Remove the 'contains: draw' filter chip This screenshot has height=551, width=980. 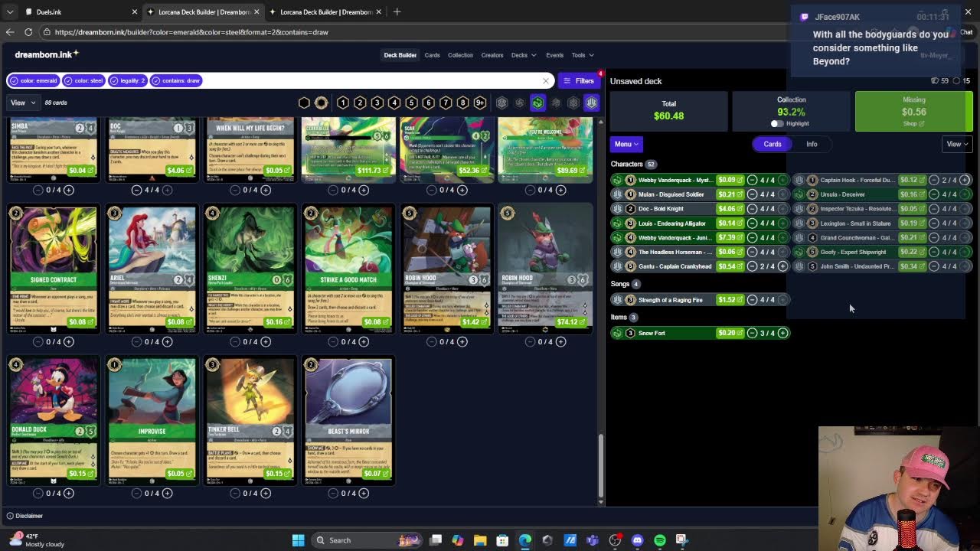tap(177, 80)
